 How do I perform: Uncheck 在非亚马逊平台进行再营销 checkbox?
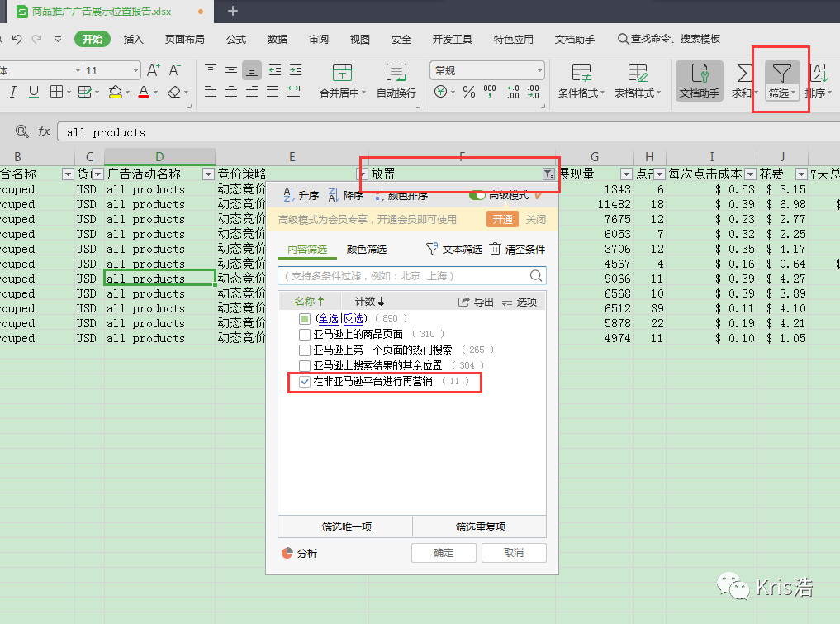[x=305, y=382]
